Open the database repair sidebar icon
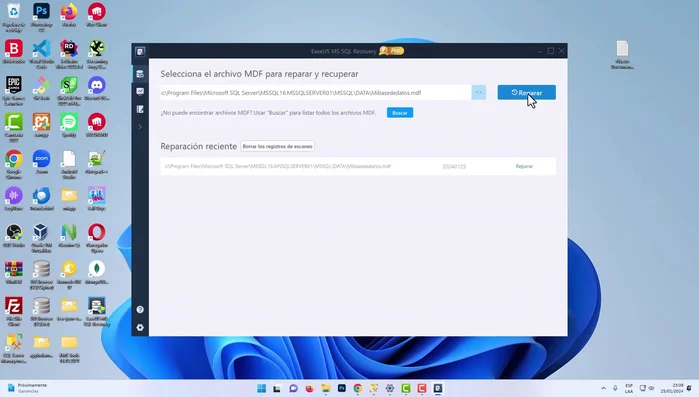 pyautogui.click(x=140, y=74)
